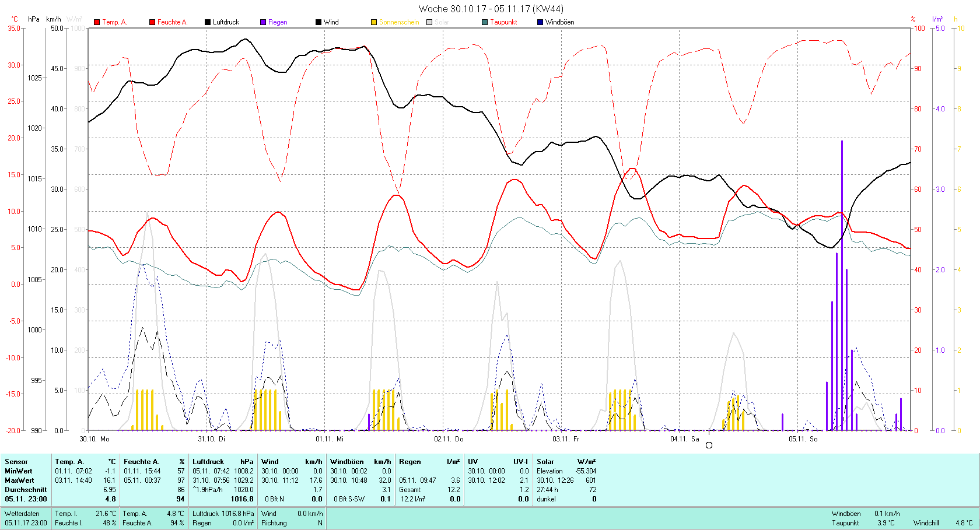The width and height of the screenshot is (980, 530).
Task: Click the Elevation value -55.304
Action: (x=586, y=471)
